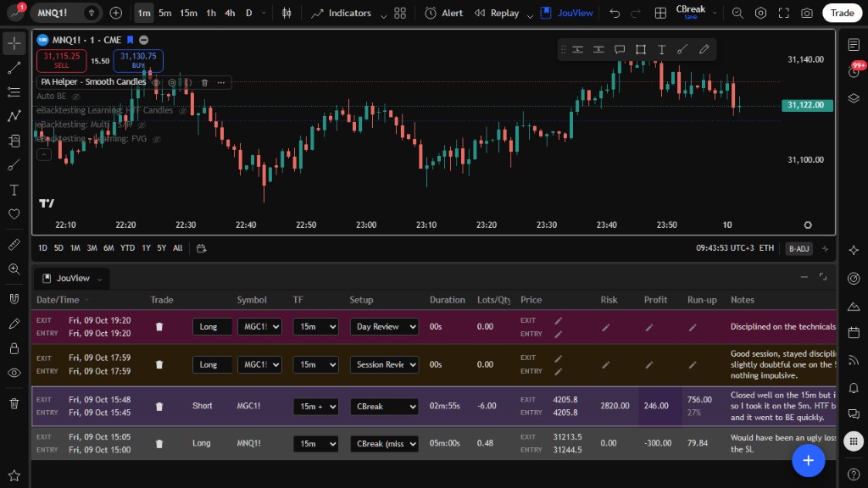Switch to the 4h timeframe
This screenshot has height=488, width=868.
click(x=230, y=13)
